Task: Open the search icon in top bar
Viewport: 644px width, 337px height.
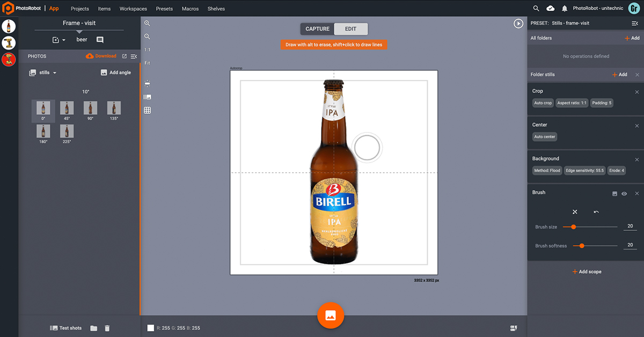Action: (x=536, y=9)
